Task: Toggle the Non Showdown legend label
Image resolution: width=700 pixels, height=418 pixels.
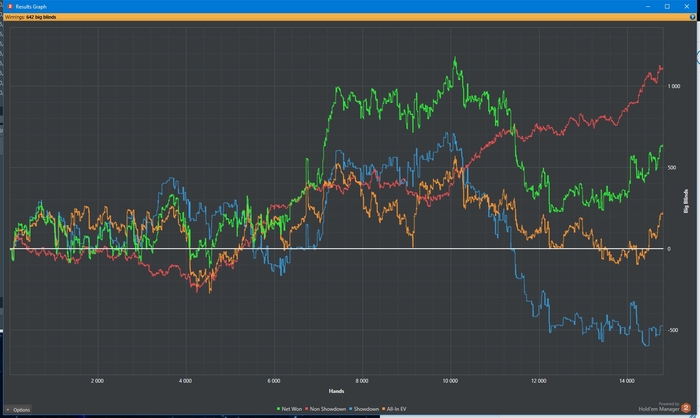Action: click(328, 409)
